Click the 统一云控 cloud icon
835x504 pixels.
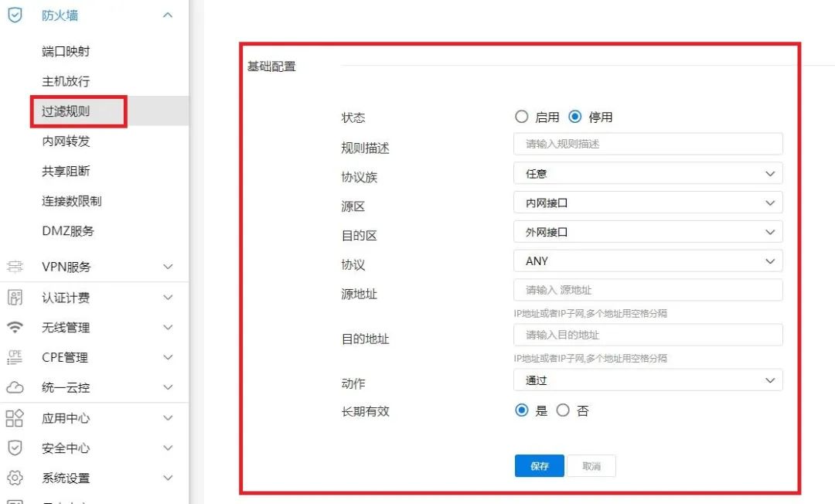tap(14, 387)
